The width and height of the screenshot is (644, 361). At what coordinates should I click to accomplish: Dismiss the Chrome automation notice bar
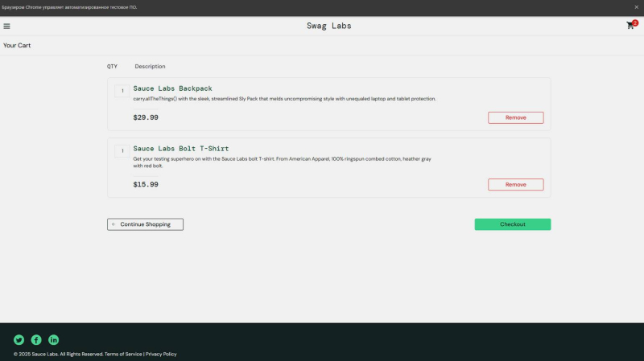636,7
